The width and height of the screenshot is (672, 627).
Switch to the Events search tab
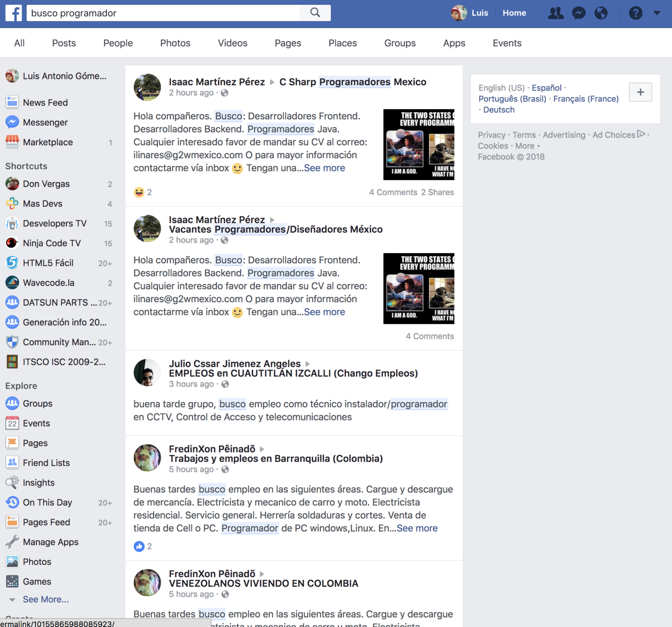(x=507, y=43)
